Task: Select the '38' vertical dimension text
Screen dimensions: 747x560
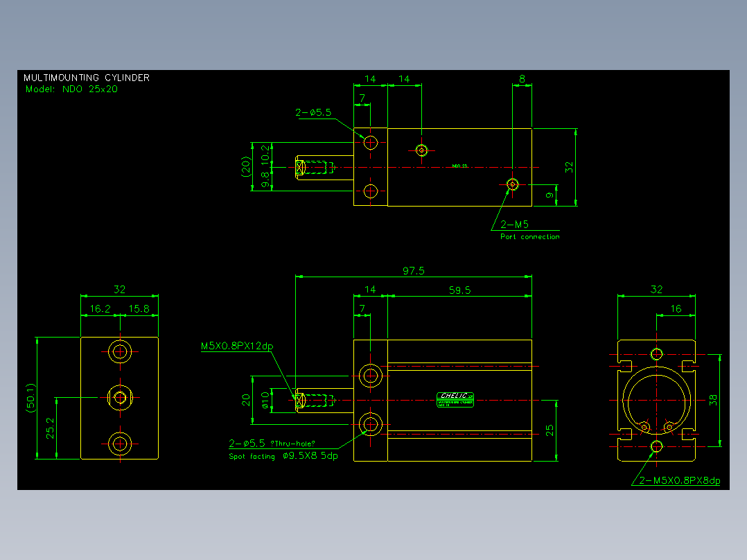Action: click(712, 400)
